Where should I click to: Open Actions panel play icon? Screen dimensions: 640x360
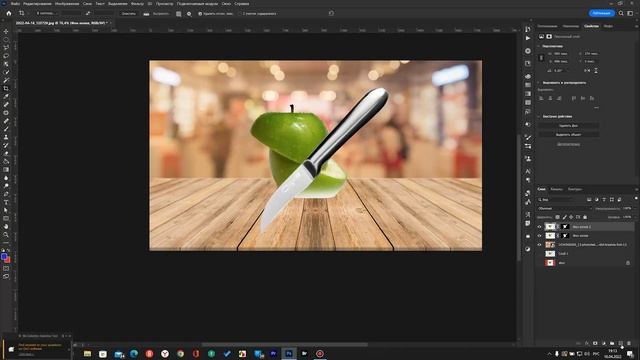point(528,38)
